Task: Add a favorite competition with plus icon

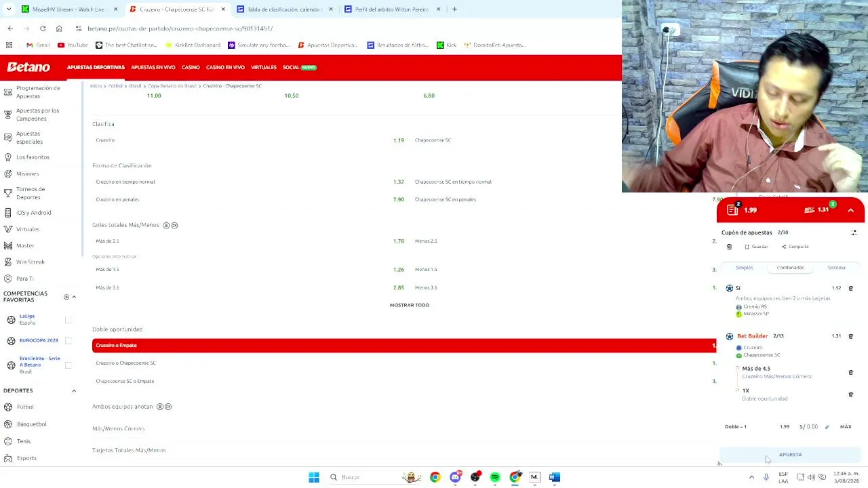Action: 66,297
